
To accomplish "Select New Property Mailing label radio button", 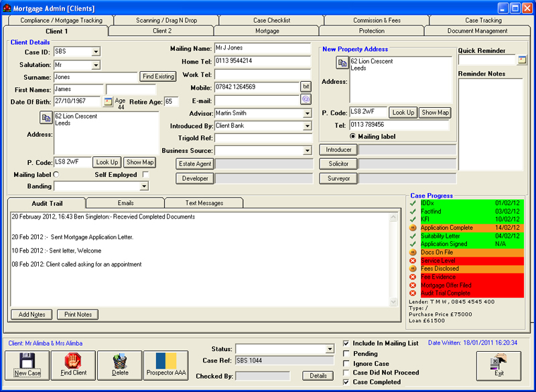I will (x=353, y=137).
